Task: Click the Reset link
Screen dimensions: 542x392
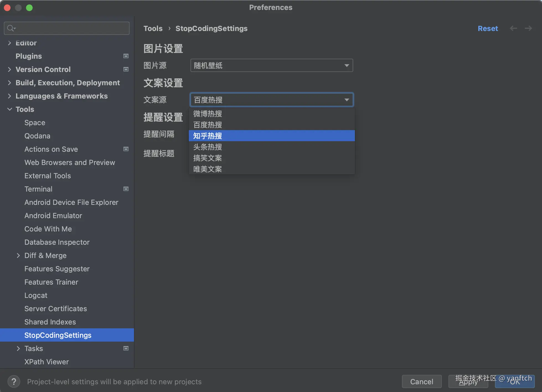Action: (488, 29)
